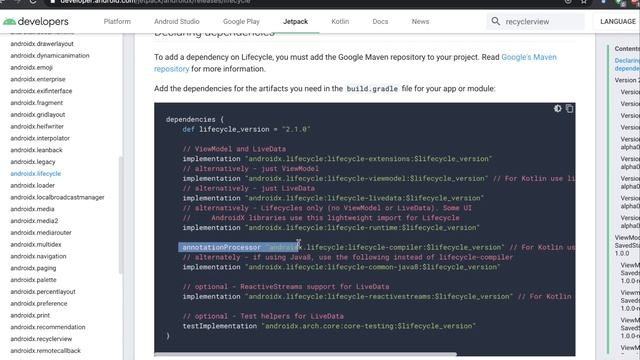Open the Android Studio tab
This screenshot has width=640, height=360.
[x=177, y=22]
